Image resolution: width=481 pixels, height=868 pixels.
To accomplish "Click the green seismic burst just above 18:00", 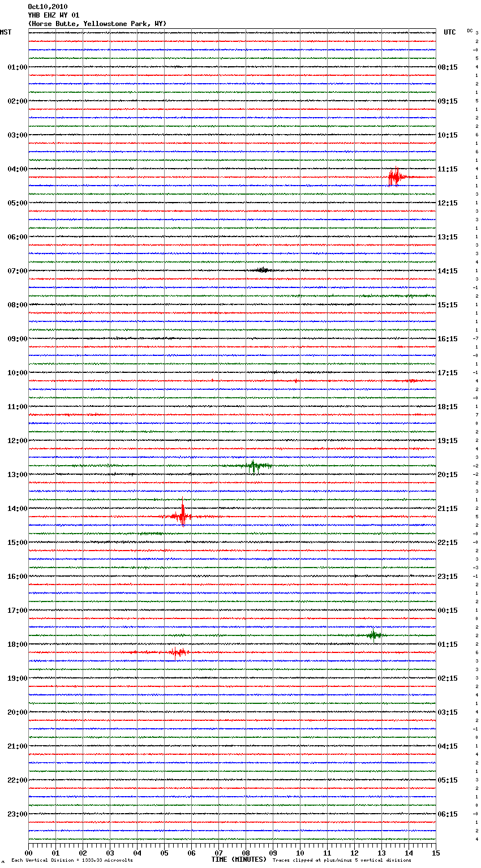I will pos(373,635).
